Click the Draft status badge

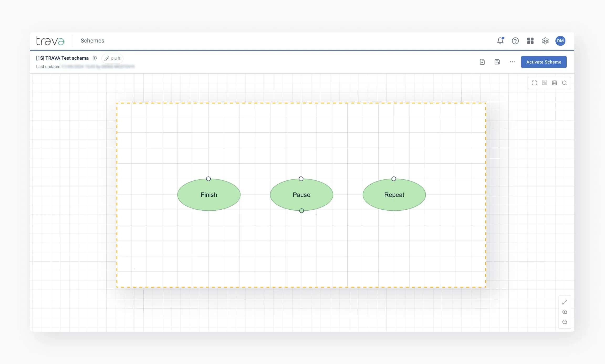pyautogui.click(x=112, y=58)
